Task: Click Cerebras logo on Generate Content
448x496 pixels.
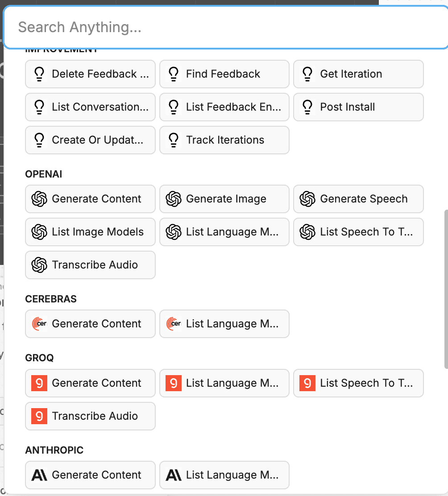Action: [39, 324]
